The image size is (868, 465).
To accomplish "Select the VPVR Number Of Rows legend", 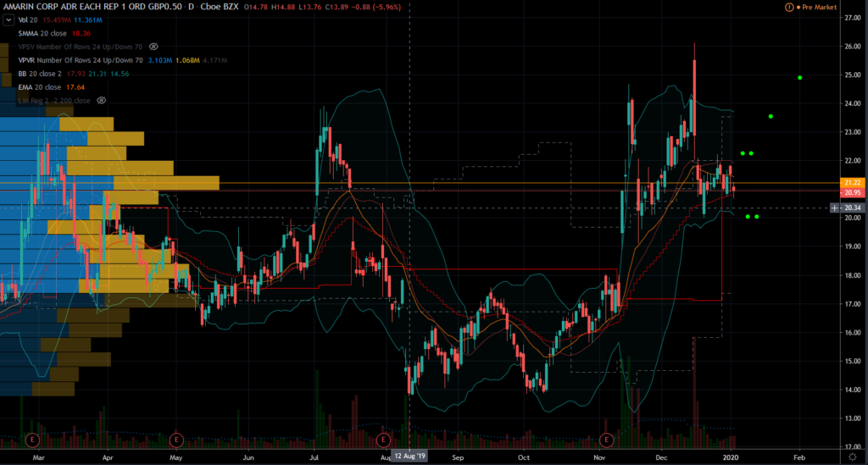I will 81,60.
